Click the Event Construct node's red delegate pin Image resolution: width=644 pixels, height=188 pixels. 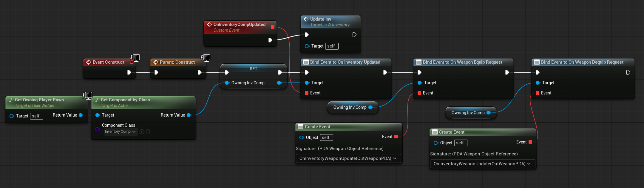[131, 62]
